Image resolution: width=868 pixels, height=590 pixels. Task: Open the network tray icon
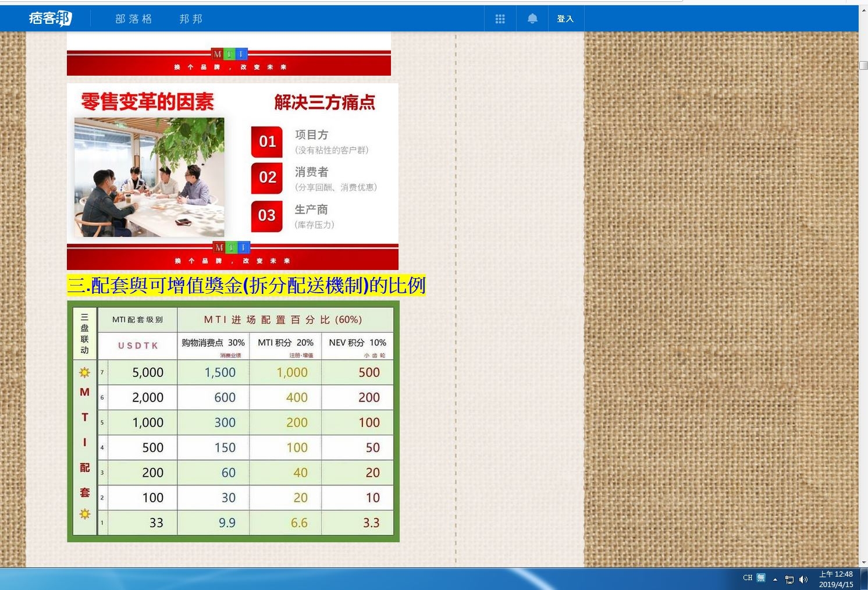(789, 580)
